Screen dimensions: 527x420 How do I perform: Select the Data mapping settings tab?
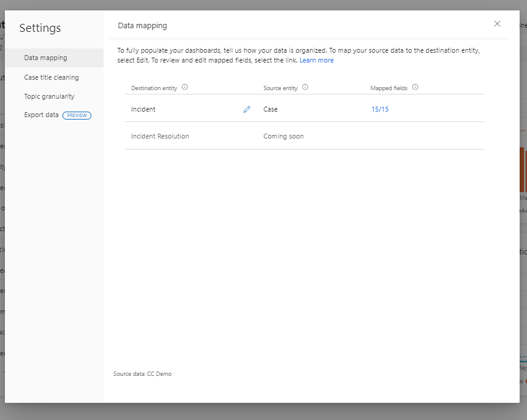[x=55, y=58]
